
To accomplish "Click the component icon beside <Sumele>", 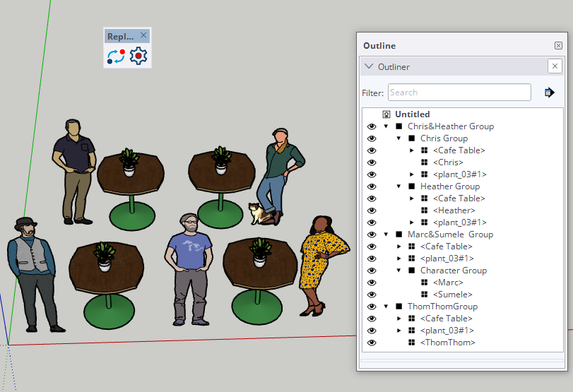I will point(425,295).
